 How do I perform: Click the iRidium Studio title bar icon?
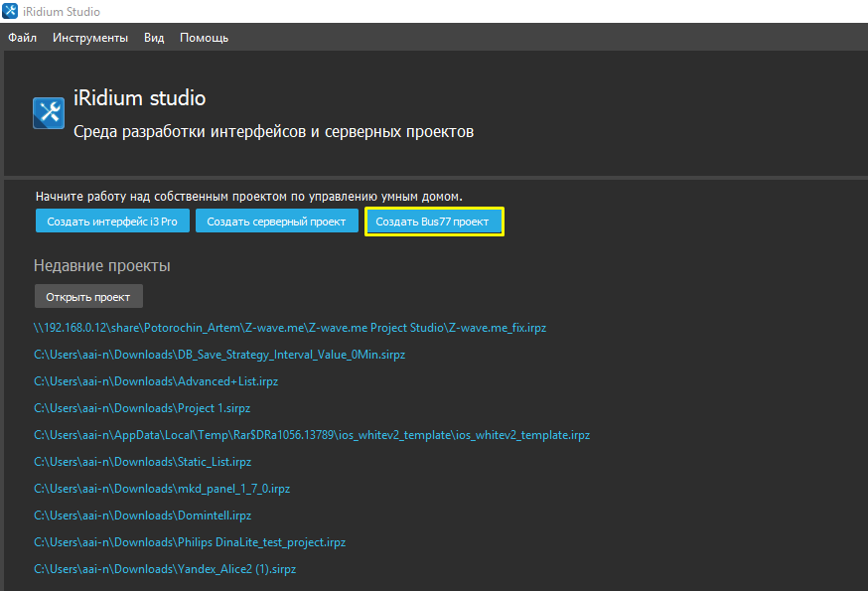[x=10, y=11]
